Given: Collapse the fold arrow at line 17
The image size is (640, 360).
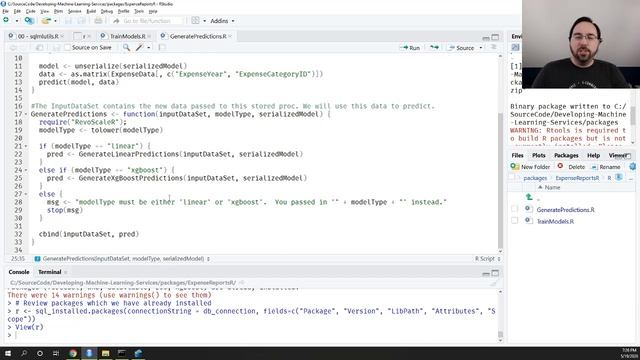Looking at the screenshot, I should pyautogui.click(x=26, y=114).
